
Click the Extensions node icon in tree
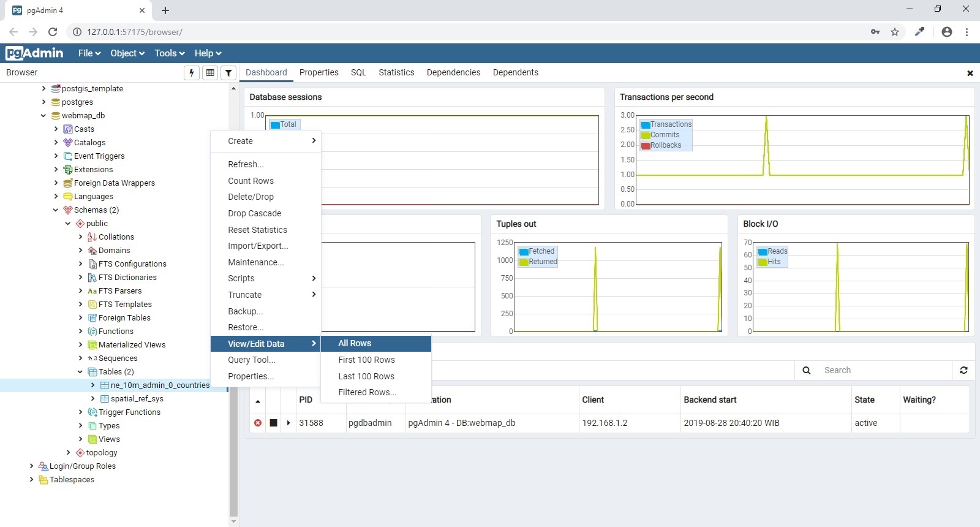click(x=68, y=170)
